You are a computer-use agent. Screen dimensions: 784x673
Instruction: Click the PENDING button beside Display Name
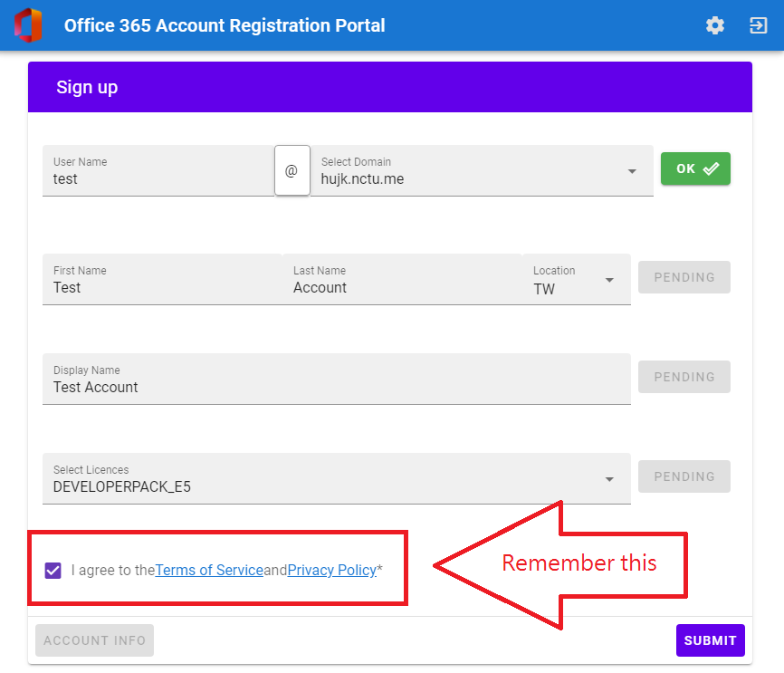point(684,377)
